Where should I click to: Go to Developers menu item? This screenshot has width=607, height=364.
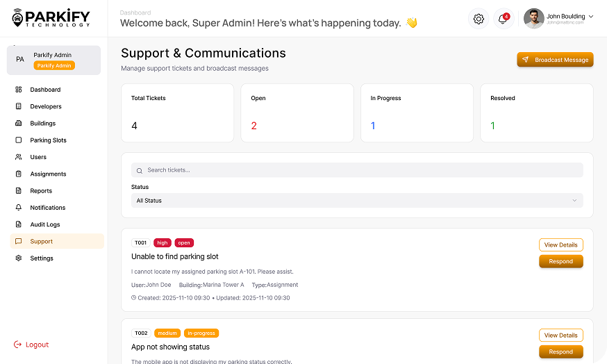point(46,106)
